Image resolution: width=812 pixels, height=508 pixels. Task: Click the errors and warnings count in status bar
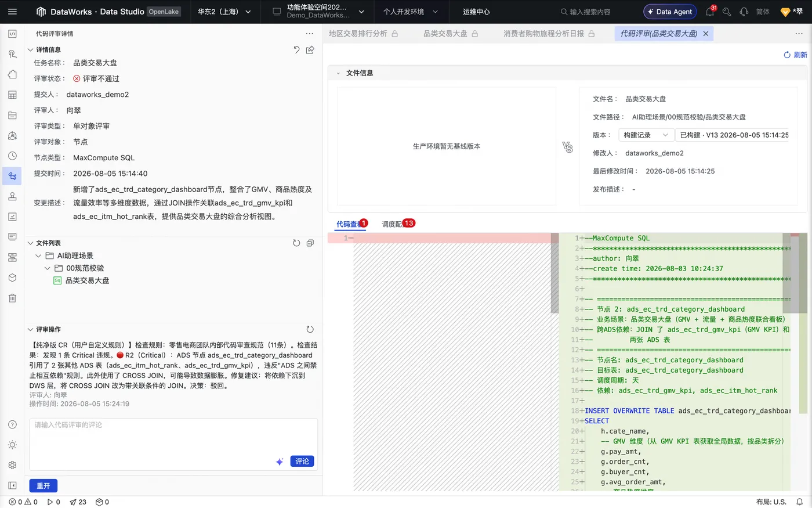click(x=23, y=502)
